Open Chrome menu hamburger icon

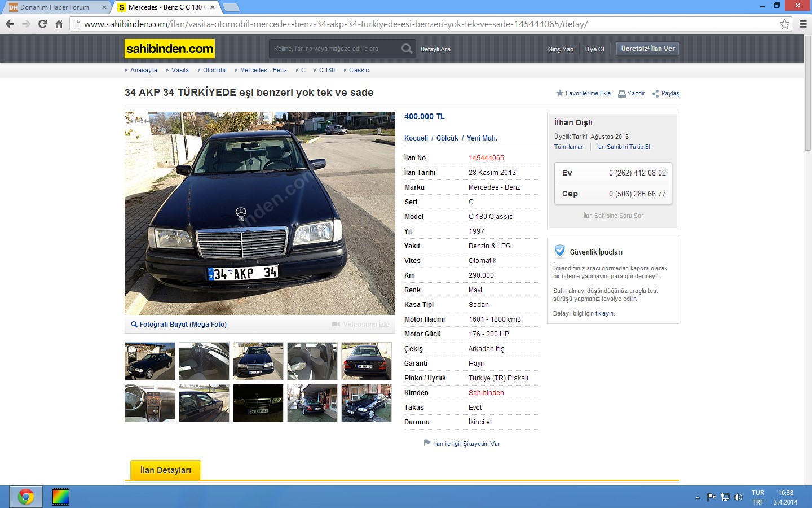pyautogui.click(x=803, y=24)
